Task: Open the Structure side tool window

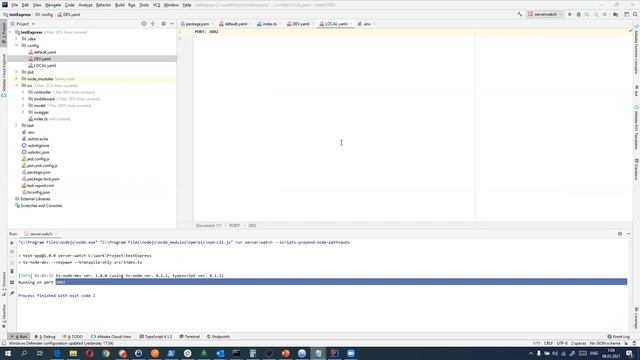Action: [4, 283]
